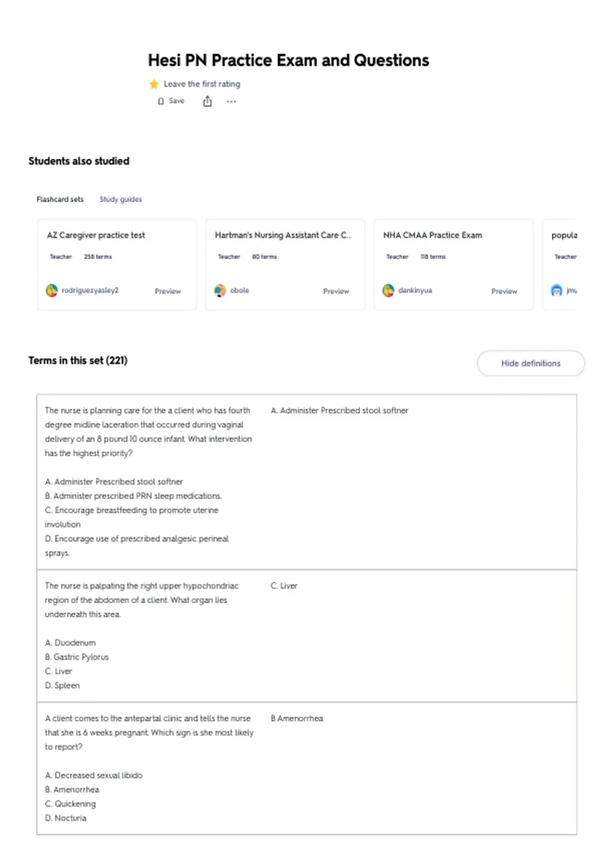Preview Hartman's Nursing Assistant Care set
Image resolution: width=613 pixels, height=868 pixels.
[x=336, y=291]
